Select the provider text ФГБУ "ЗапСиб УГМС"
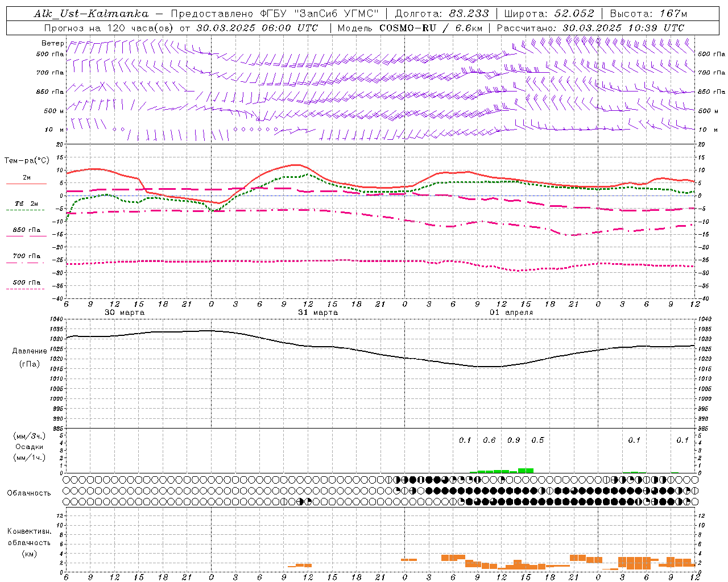Image resolution: width=728 pixels, height=582 pixels. [x=318, y=14]
